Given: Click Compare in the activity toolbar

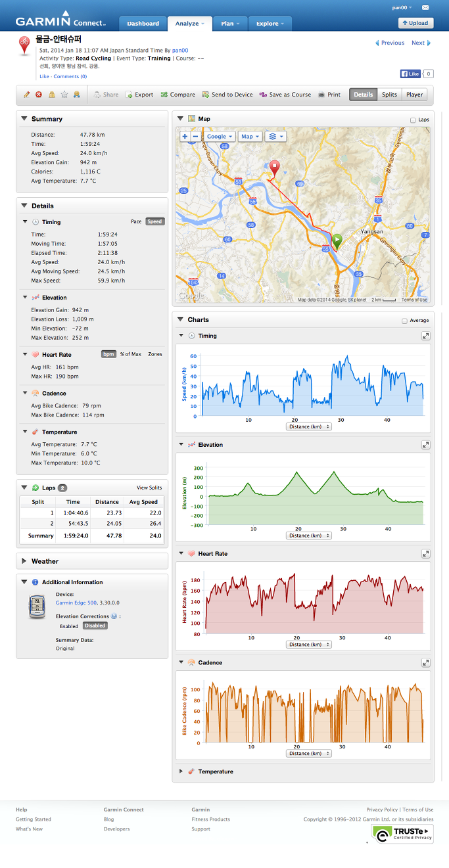Looking at the screenshot, I should tap(177, 95).
